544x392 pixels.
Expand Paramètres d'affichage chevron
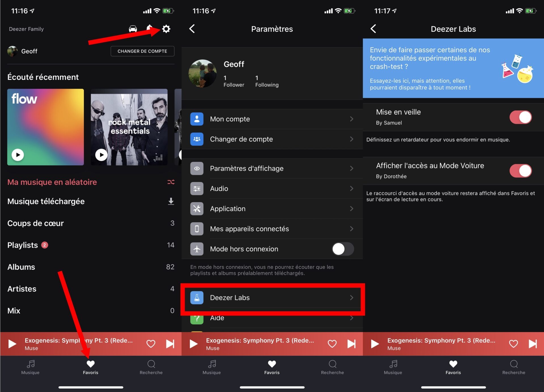tap(352, 168)
